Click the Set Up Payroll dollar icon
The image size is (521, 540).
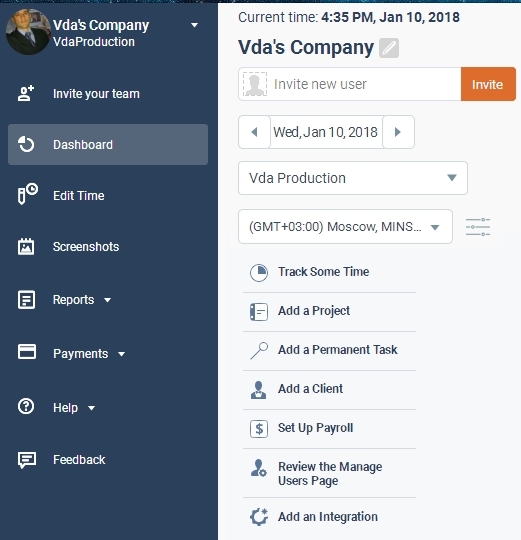pyautogui.click(x=259, y=429)
